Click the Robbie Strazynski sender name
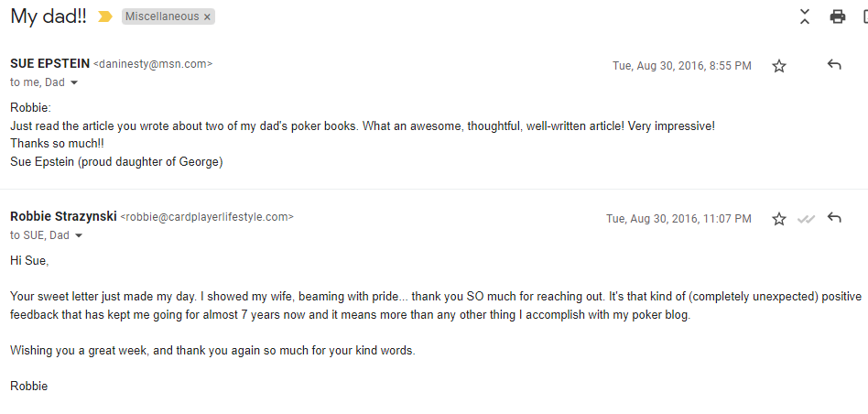This screenshot has width=868, height=414. [63, 216]
